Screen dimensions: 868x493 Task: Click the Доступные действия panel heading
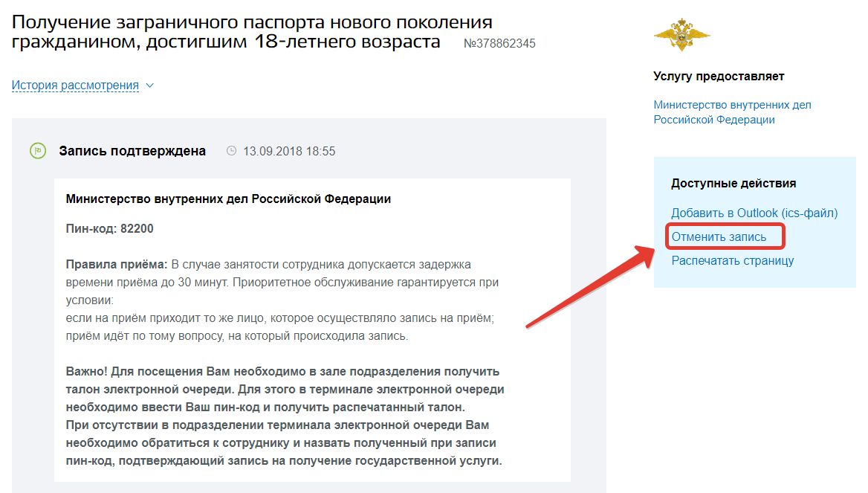[x=733, y=183]
